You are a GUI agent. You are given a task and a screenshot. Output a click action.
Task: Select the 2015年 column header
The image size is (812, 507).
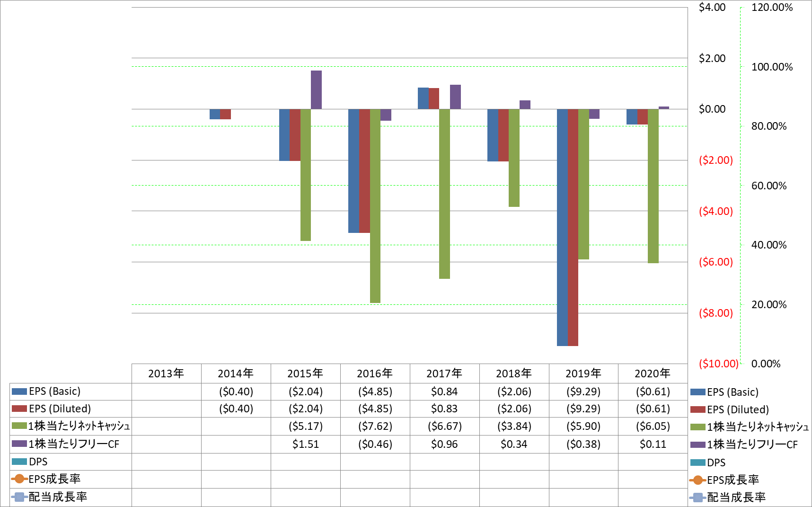click(305, 374)
